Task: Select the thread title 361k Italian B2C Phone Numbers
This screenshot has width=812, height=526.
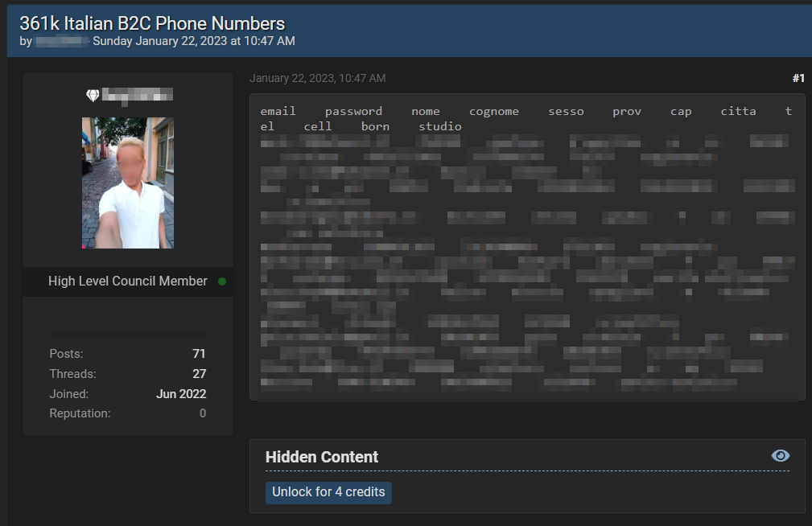Action: (x=152, y=23)
